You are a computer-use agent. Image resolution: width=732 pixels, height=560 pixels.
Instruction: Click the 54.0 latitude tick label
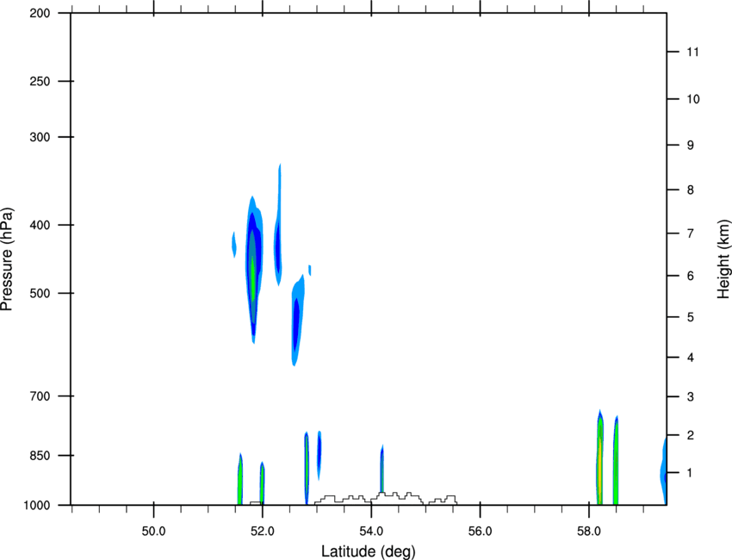[371, 532]
